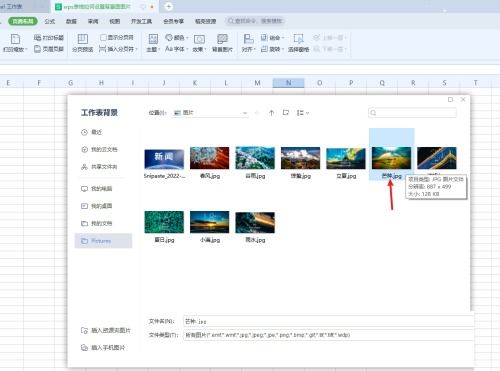Click the dialog search box
Viewport: 500px width, 371px height.
click(412, 113)
